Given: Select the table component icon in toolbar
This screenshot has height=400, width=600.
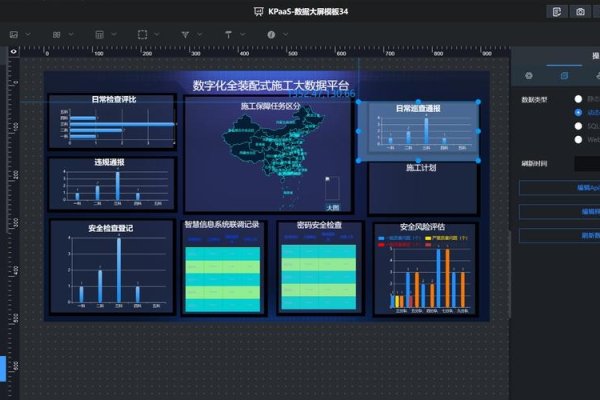Looking at the screenshot, I should (x=99, y=35).
